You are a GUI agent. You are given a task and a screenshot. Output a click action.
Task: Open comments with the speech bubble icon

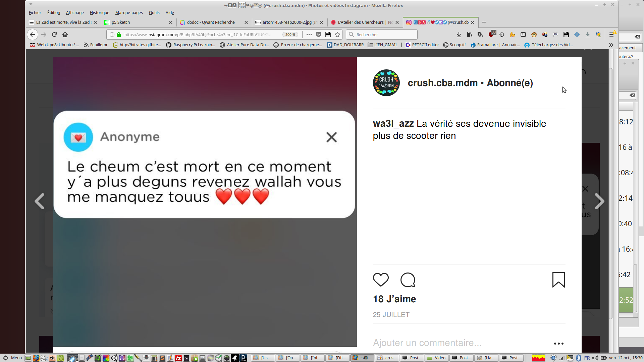(408, 280)
